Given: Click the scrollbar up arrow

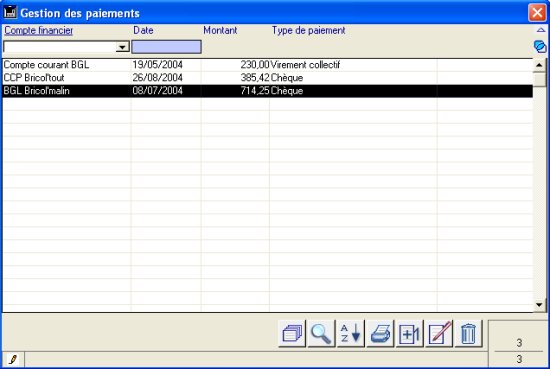Looking at the screenshot, I should tap(539, 65).
